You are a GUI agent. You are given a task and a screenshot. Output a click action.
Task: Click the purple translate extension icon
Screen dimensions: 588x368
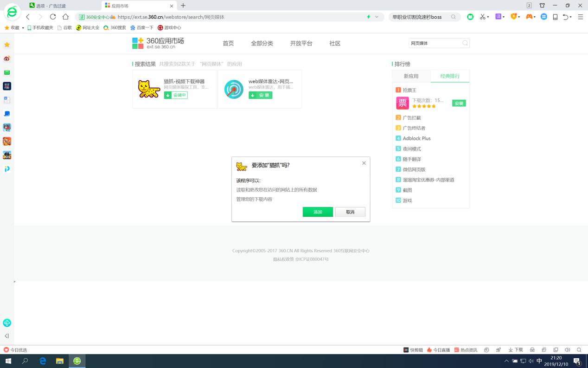click(x=499, y=17)
